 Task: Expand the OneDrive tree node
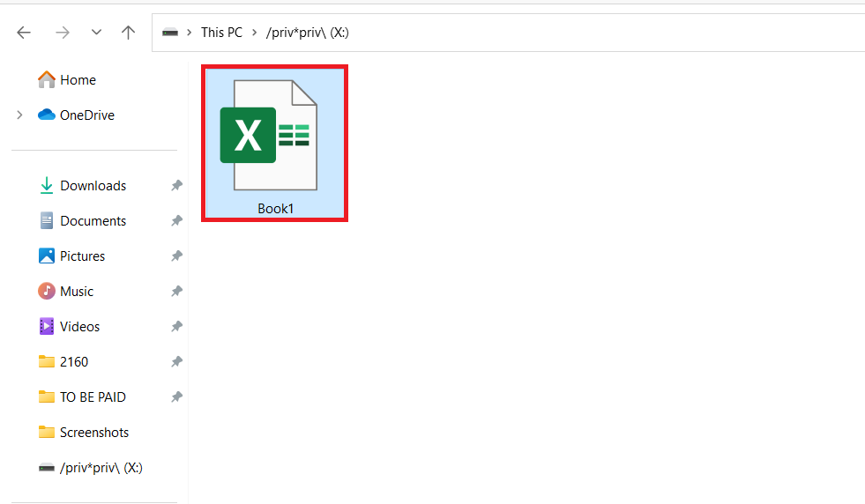[x=20, y=115]
